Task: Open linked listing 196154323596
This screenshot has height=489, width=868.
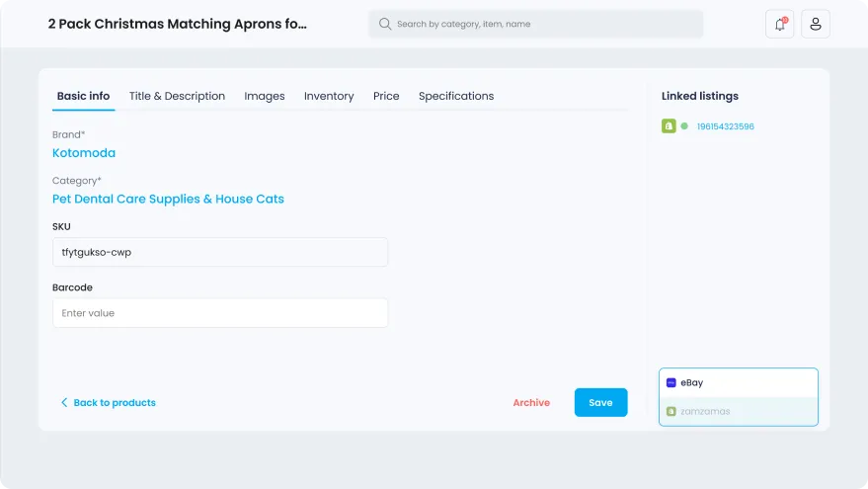Action: click(725, 126)
